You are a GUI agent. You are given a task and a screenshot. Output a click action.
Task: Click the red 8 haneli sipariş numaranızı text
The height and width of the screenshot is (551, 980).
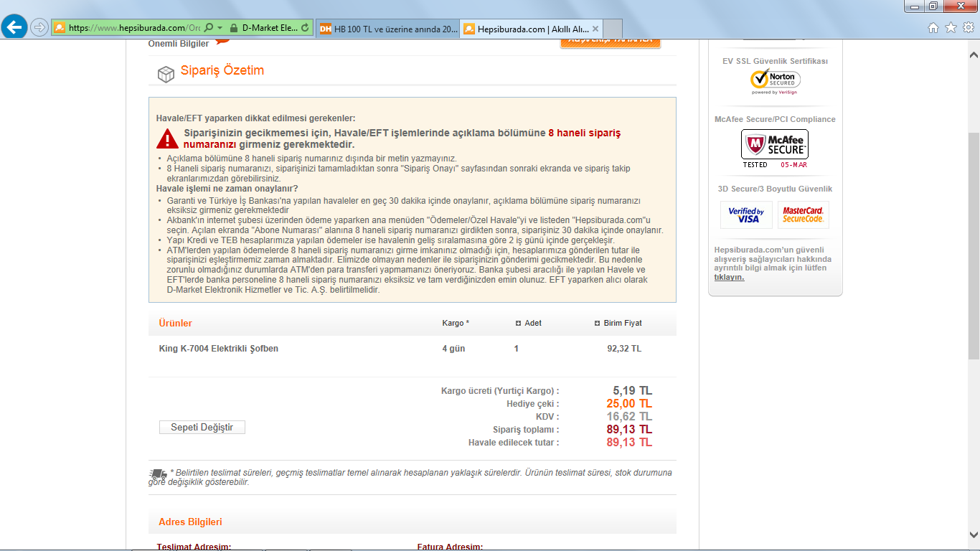point(402,138)
